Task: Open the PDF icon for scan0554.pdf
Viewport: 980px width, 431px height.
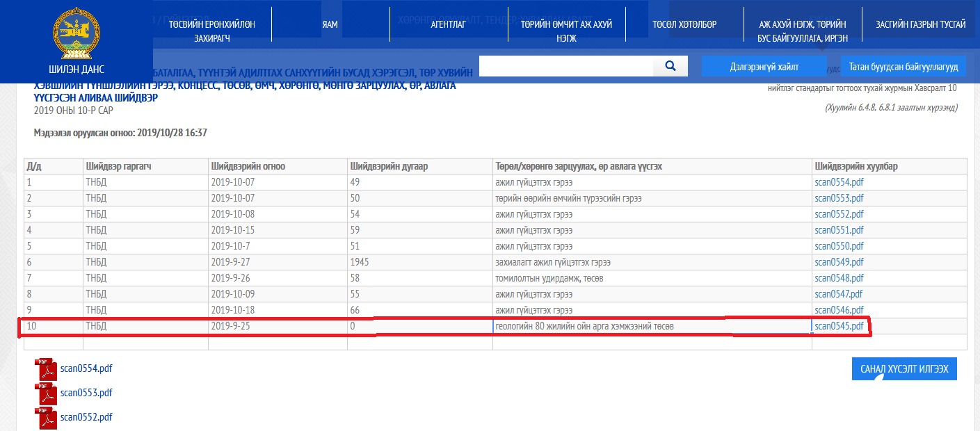Action: pos(46,369)
